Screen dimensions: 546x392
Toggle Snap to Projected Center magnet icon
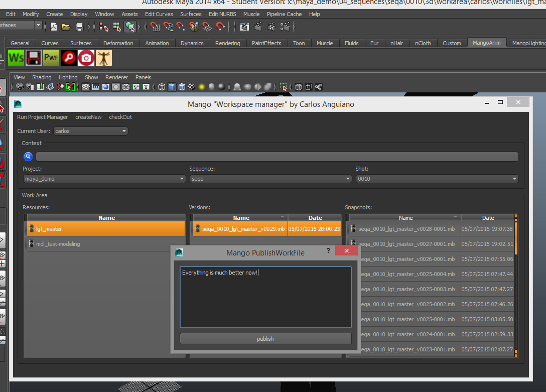[194, 27]
